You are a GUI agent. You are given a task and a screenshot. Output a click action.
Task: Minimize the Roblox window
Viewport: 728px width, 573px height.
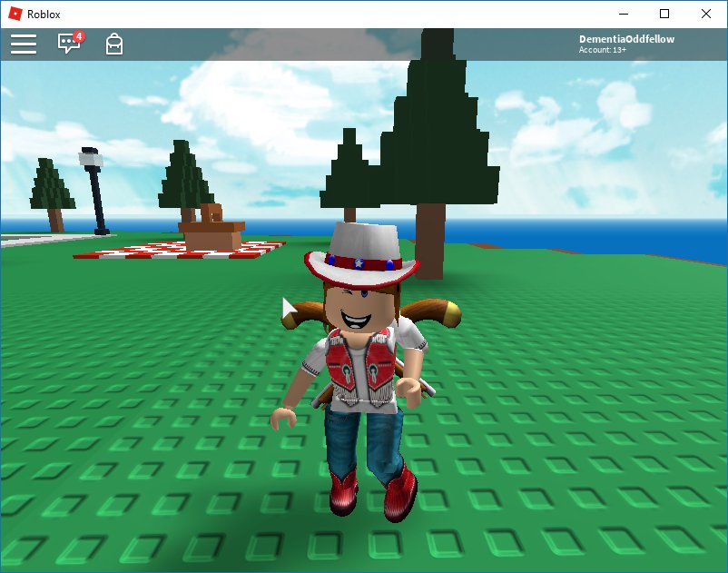pyautogui.click(x=624, y=14)
